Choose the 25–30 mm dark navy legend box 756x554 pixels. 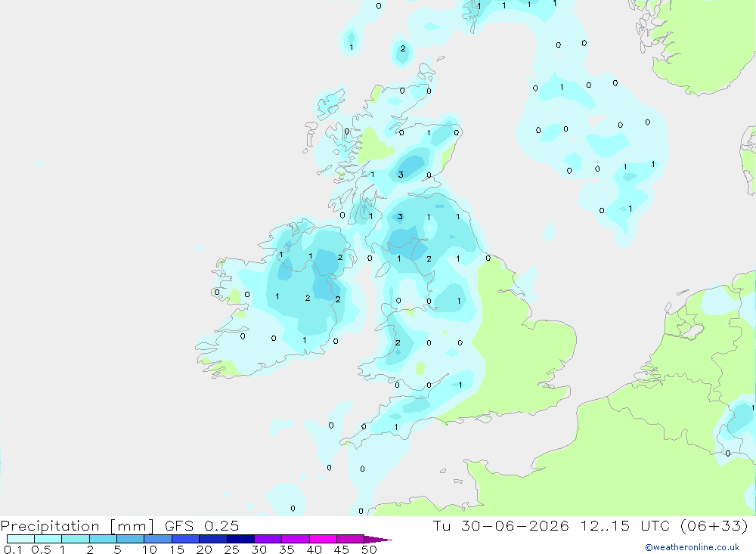[x=240, y=539]
